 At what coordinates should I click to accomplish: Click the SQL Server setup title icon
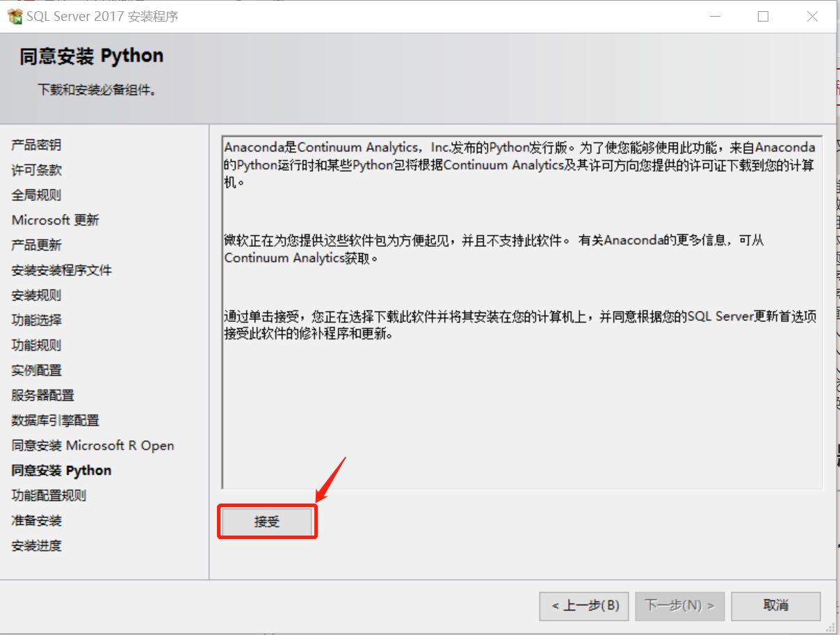pyautogui.click(x=15, y=16)
